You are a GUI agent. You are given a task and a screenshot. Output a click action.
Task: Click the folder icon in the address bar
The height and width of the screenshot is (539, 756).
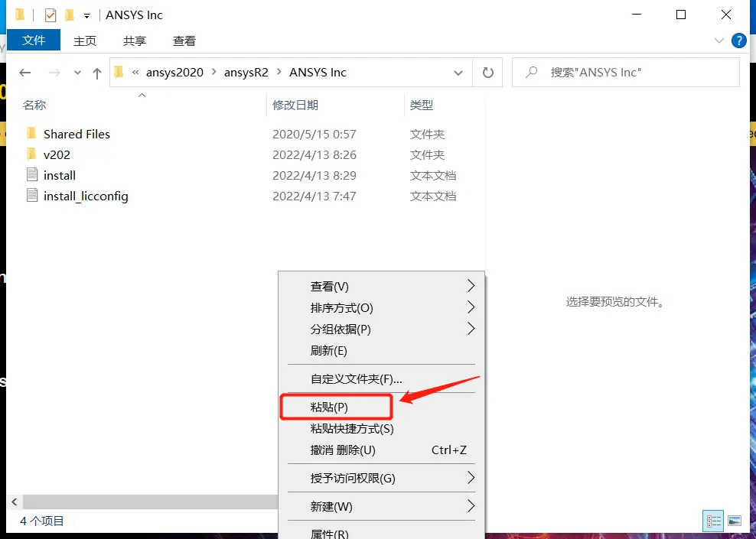click(x=119, y=73)
